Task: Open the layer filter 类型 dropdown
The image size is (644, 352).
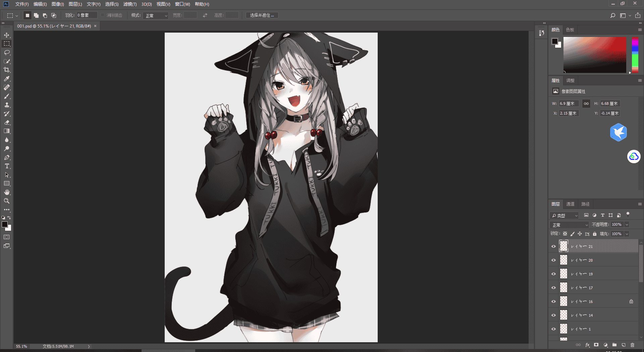Action: click(565, 215)
